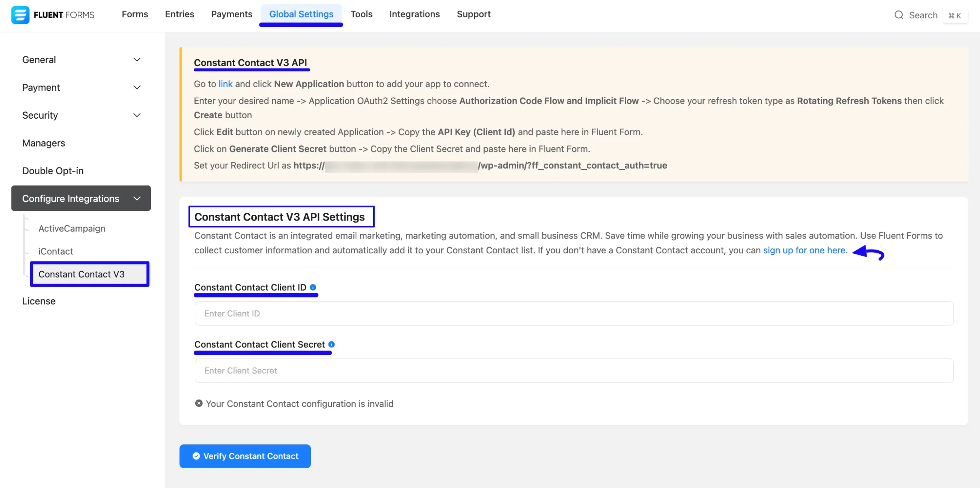
Task: Click the ⌘K shortcut badge
Action: pos(955,16)
